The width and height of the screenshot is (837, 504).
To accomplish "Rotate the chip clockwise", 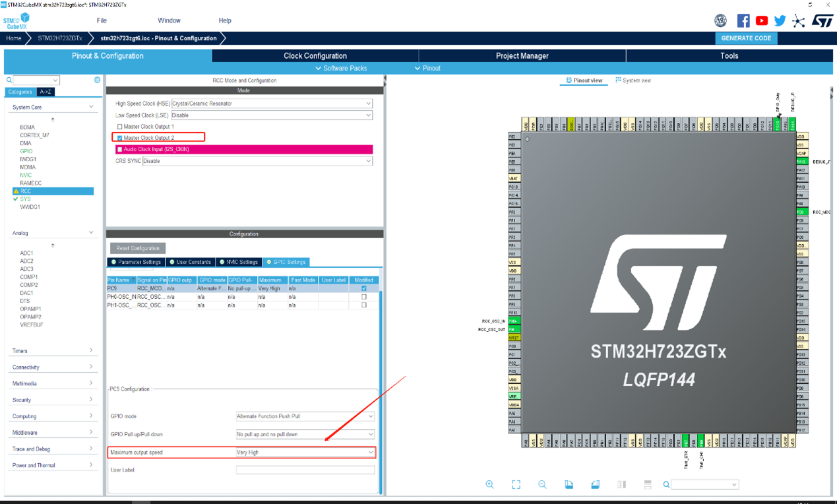I will (569, 484).
